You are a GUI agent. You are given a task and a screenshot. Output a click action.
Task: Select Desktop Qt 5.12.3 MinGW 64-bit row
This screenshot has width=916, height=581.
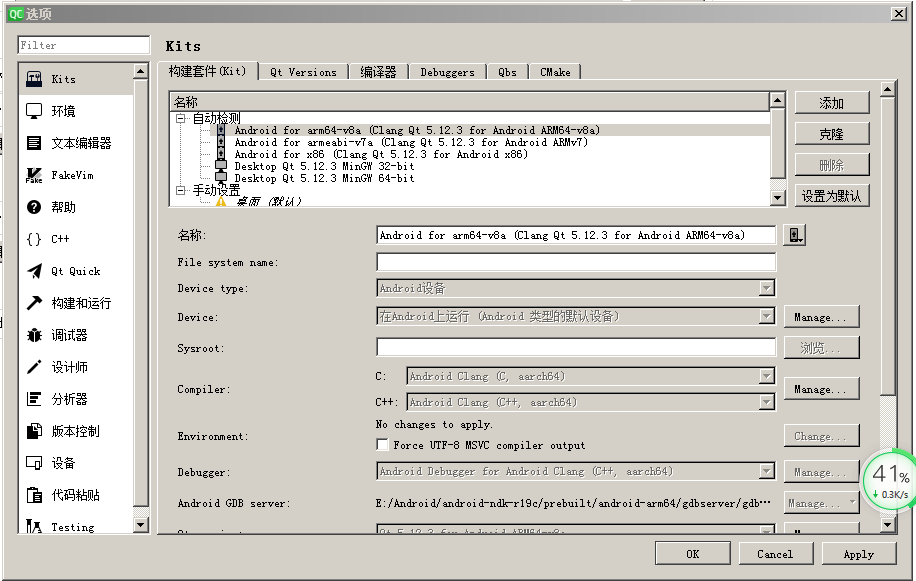click(x=324, y=178)
